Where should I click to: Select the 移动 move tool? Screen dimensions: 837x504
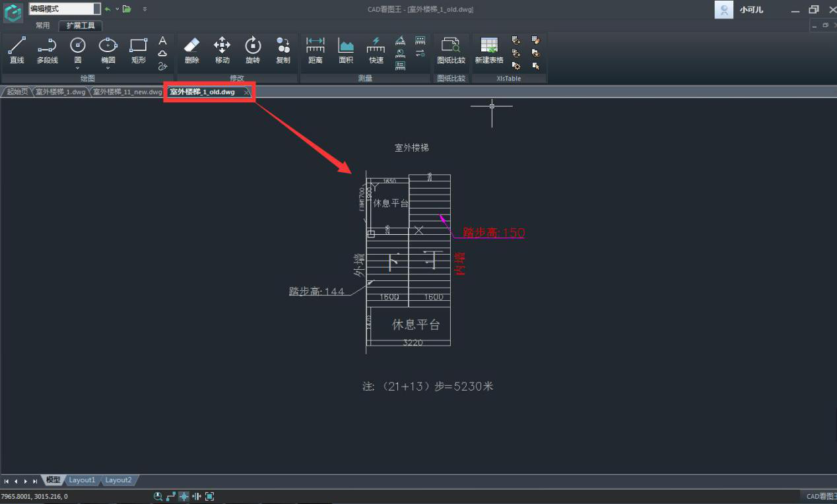222,51
